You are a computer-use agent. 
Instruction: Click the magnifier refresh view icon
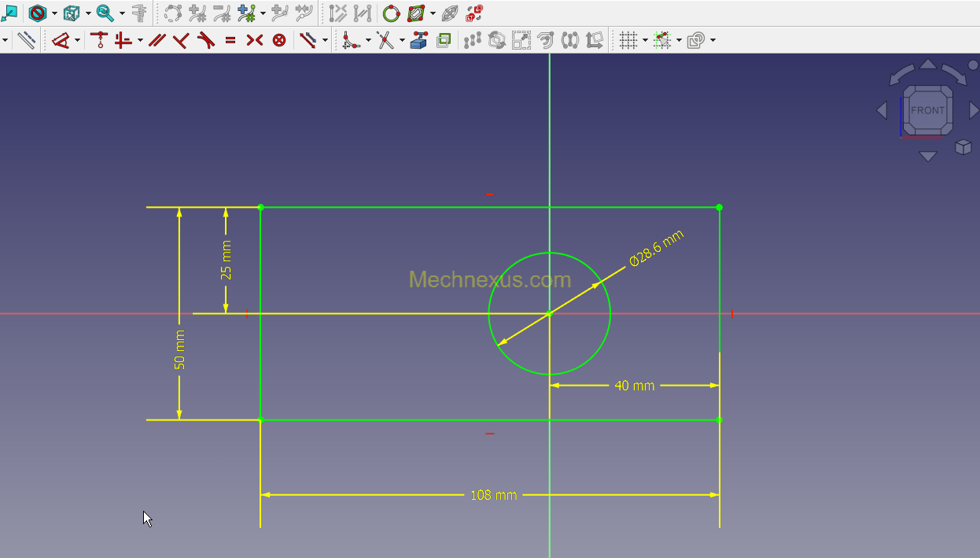pyautogui.click(x=105, y=13)
